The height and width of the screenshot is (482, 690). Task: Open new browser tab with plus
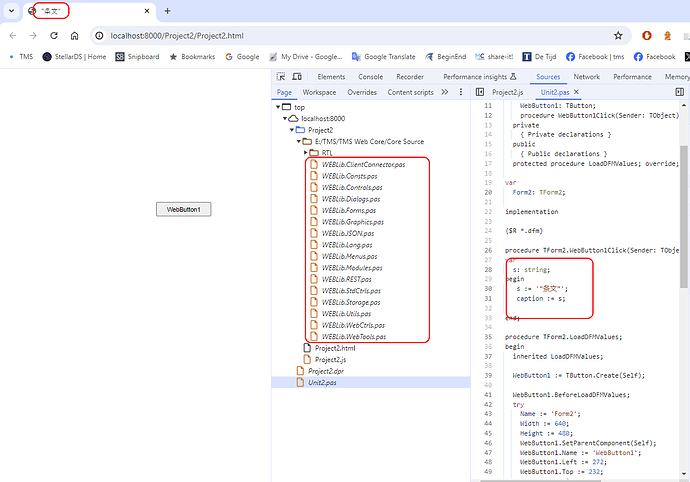167,11
